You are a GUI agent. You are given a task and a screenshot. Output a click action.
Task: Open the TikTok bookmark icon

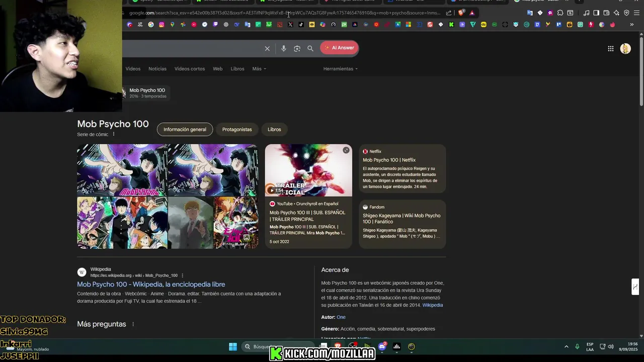[x=301, y=25]
